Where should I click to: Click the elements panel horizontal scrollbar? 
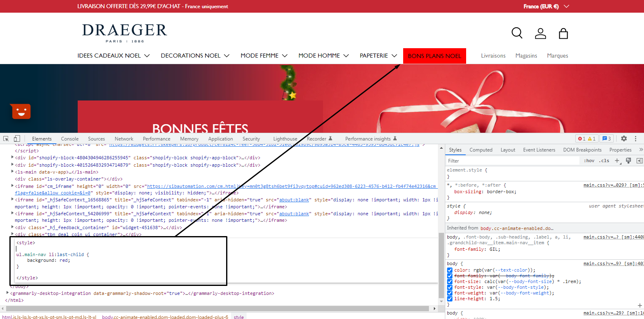point(217,308)
